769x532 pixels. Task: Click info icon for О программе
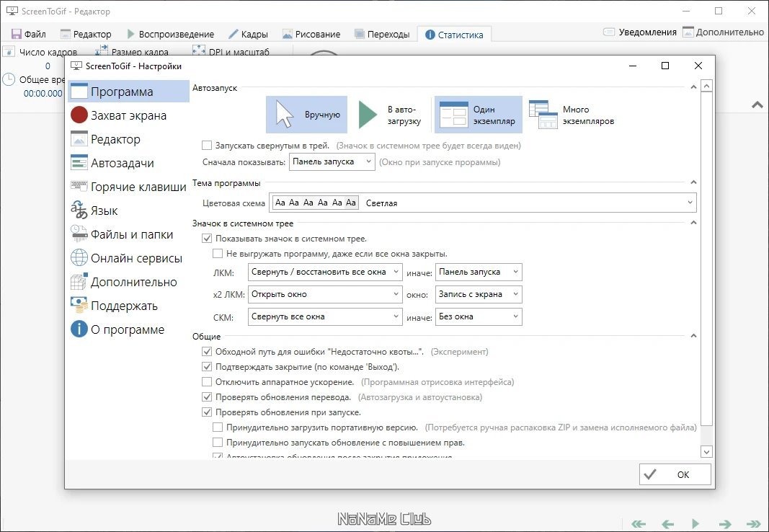click(x=79, y=329)
